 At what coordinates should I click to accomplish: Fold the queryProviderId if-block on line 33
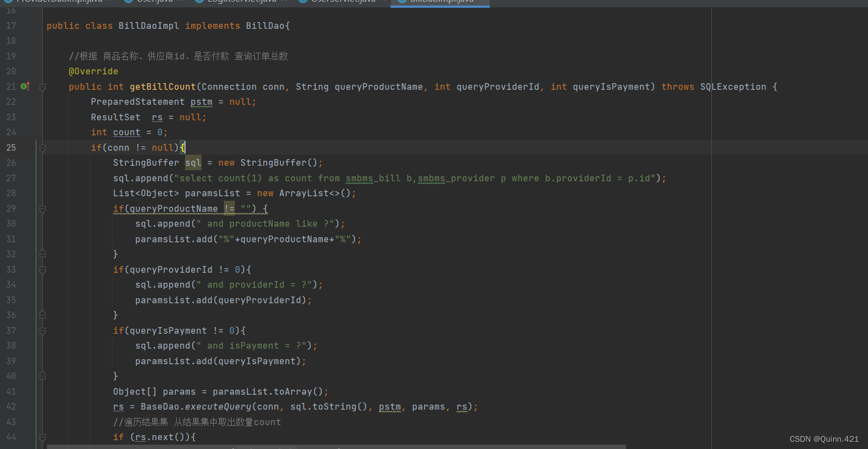pyautogui.click(x=43, y=270)
